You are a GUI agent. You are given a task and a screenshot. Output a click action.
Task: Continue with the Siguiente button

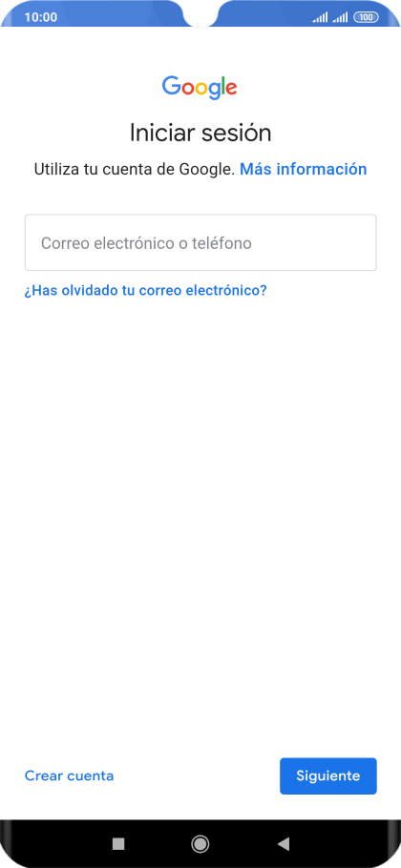[327, 775]
